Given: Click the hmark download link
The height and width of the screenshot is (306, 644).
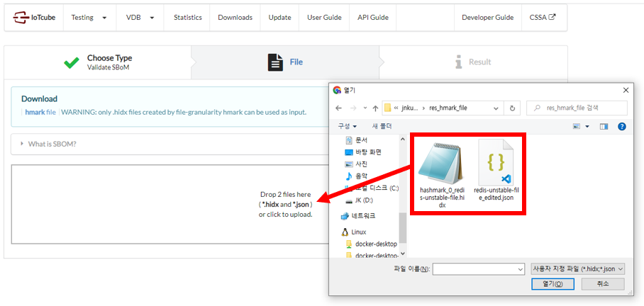Looking at the screenshot, I should (40, 112).
